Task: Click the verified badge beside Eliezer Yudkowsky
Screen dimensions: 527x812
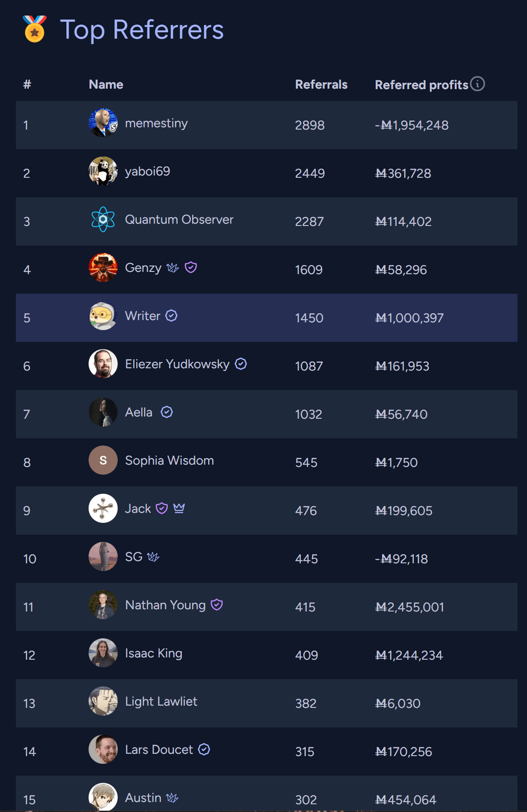Action: click(241, 364)
